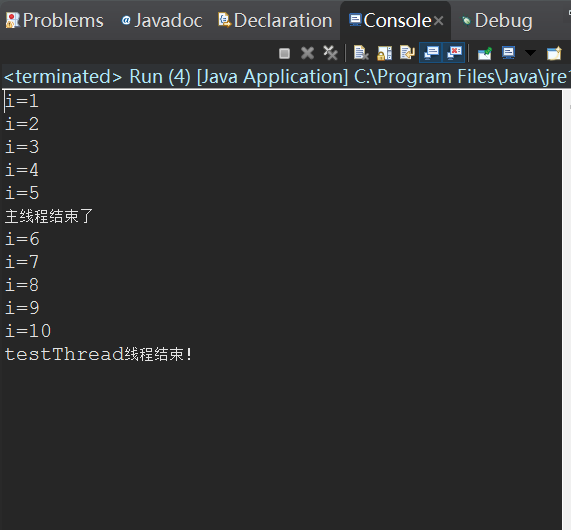Screen dimensions: 571x530
Task: Click the Display Selected Console monitor icon
Action: click(508, 53)
